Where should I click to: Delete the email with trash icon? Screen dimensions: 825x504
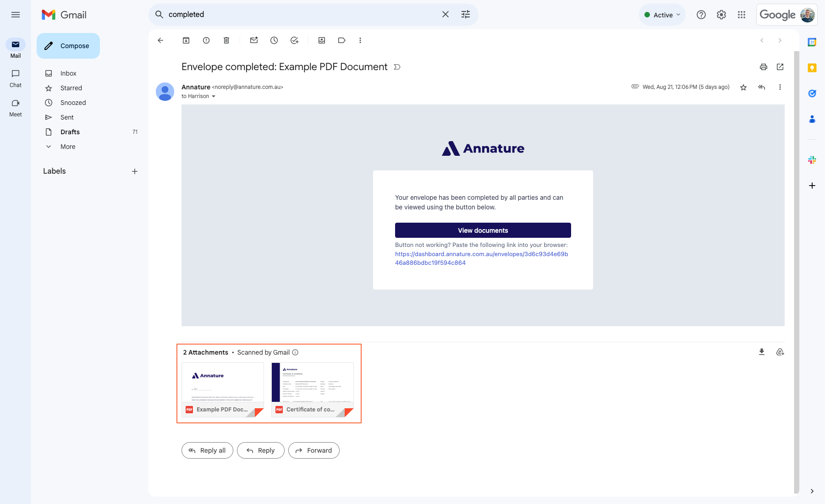click(226, 40)
